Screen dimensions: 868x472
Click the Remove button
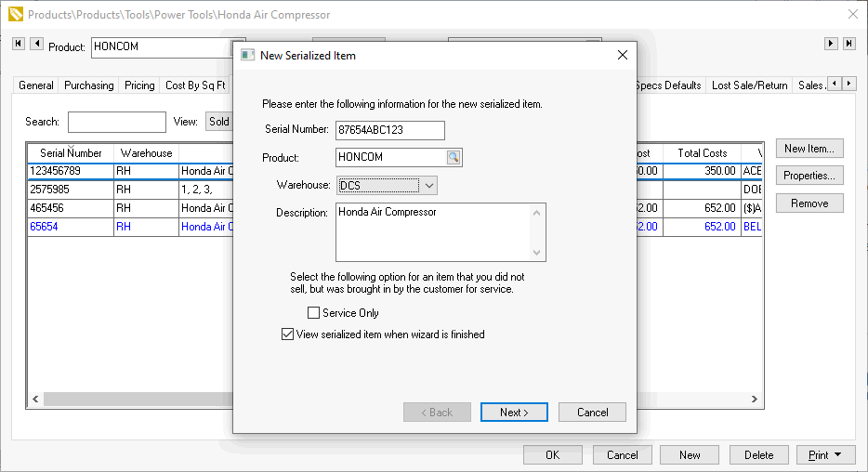(809, 203)
